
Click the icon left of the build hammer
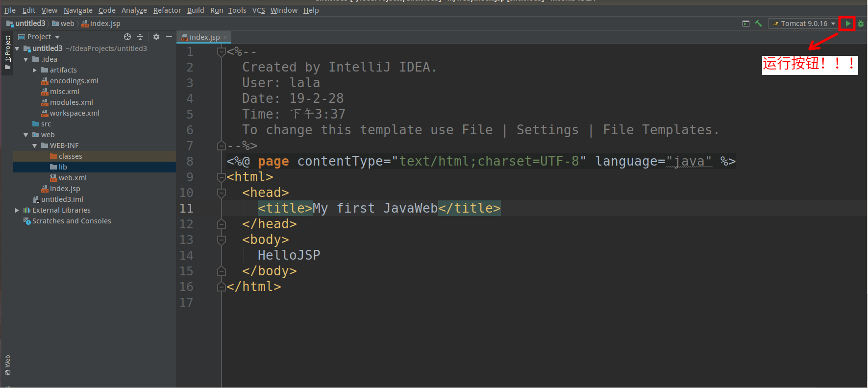[x=746, y=24]
